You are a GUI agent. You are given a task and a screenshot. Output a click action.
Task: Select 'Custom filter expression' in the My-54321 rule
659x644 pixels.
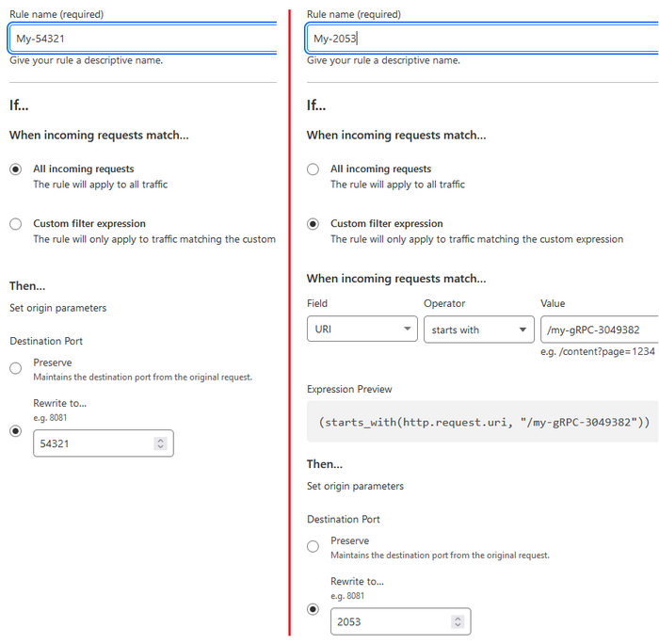pos(16,224)
